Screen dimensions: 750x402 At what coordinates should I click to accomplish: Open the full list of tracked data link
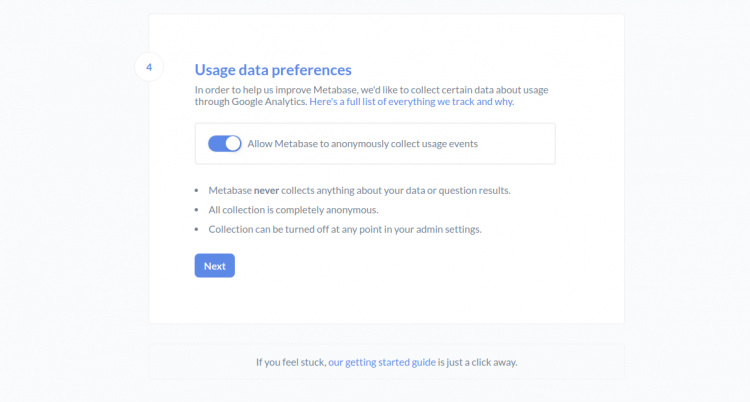(411, 102)
